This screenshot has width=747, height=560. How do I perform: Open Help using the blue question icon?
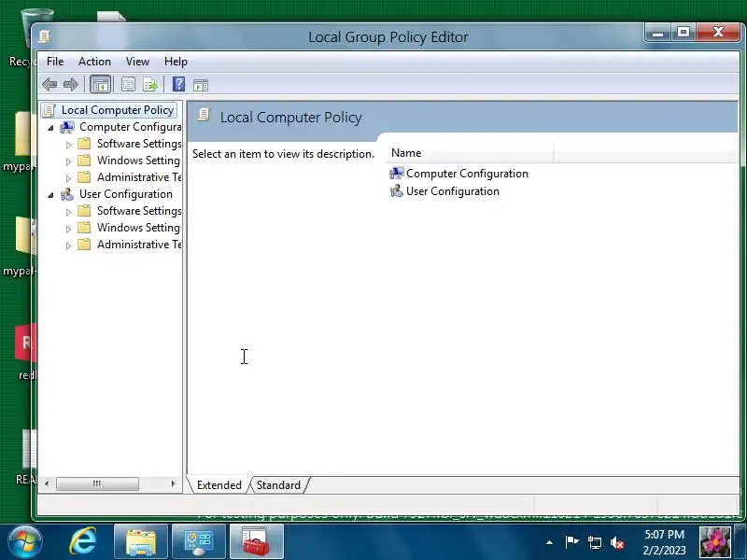[178, 84]
